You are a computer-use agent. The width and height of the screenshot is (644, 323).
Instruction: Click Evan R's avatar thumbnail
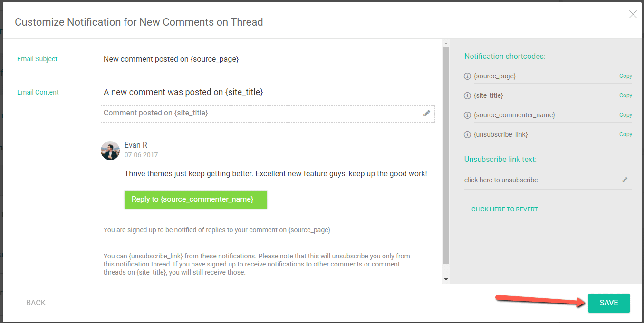[x=110, y=151]
